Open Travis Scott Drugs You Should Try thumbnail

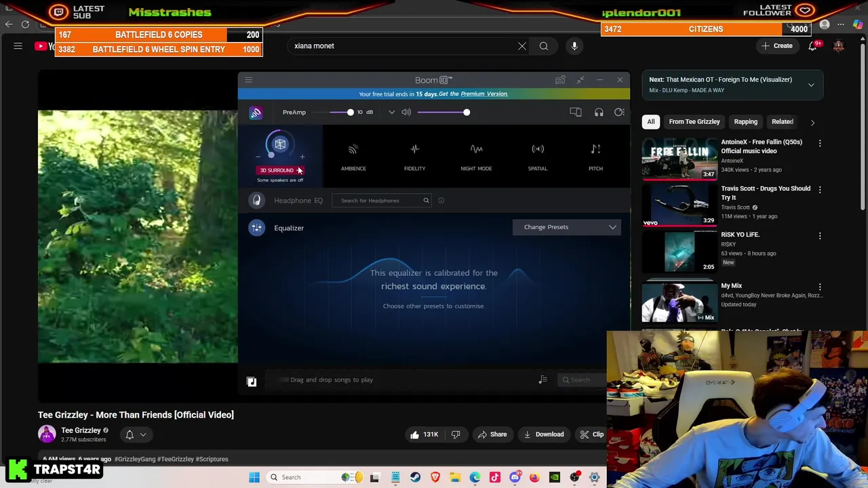[x=679, y=205]
